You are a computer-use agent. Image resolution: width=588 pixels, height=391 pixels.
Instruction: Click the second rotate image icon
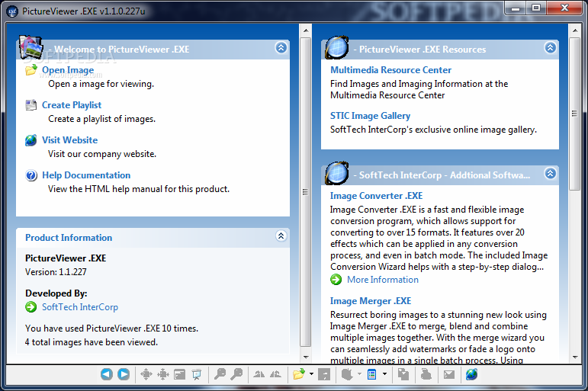coord(275,374)
